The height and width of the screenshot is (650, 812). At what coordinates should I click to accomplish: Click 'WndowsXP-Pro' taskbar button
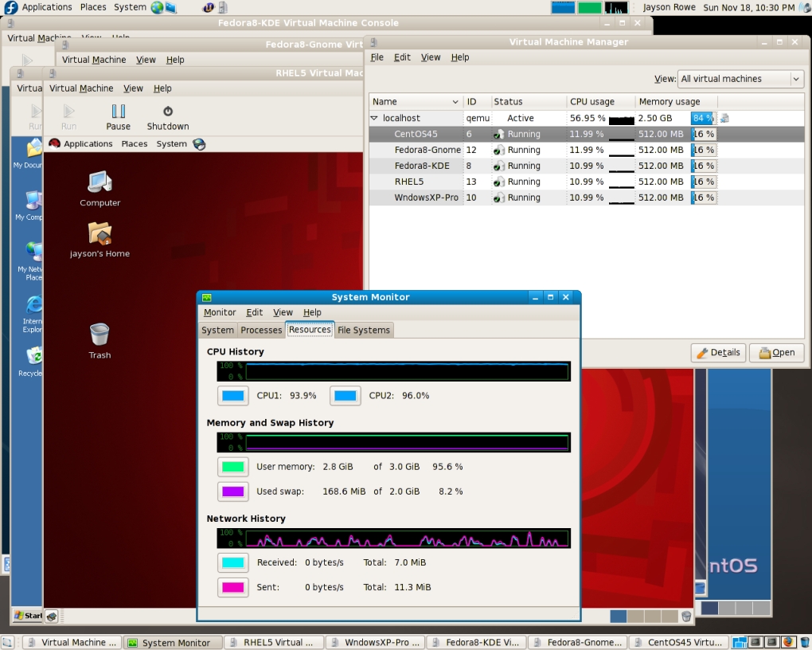coord(377,643)
